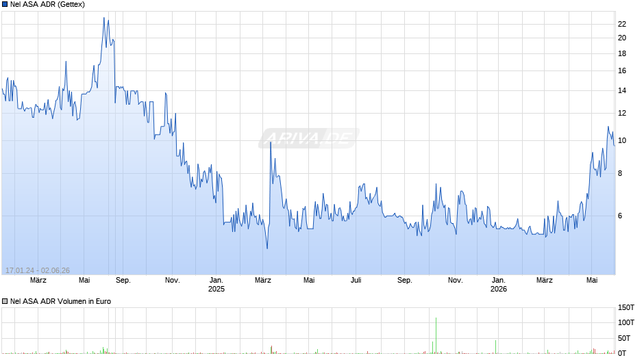Click the price axis label 6
Viewport: 644px width, 360px height.
tap(620, 216)
